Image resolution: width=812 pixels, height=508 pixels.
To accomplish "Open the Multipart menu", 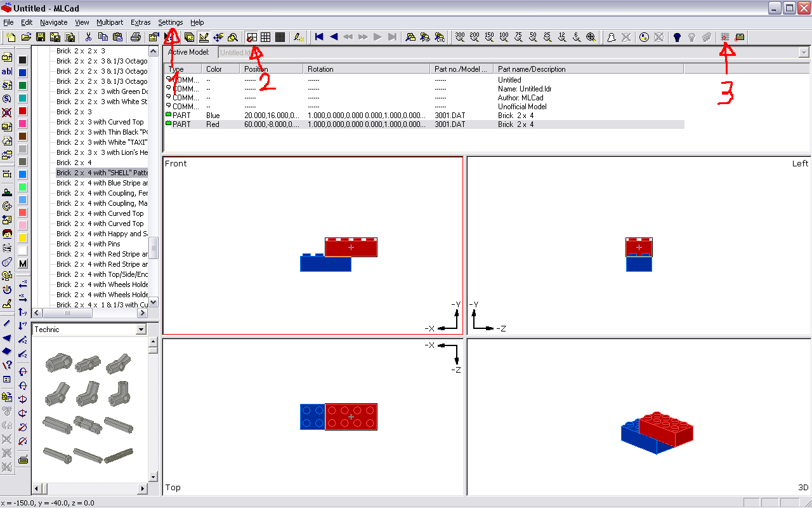I will [110, 22].
